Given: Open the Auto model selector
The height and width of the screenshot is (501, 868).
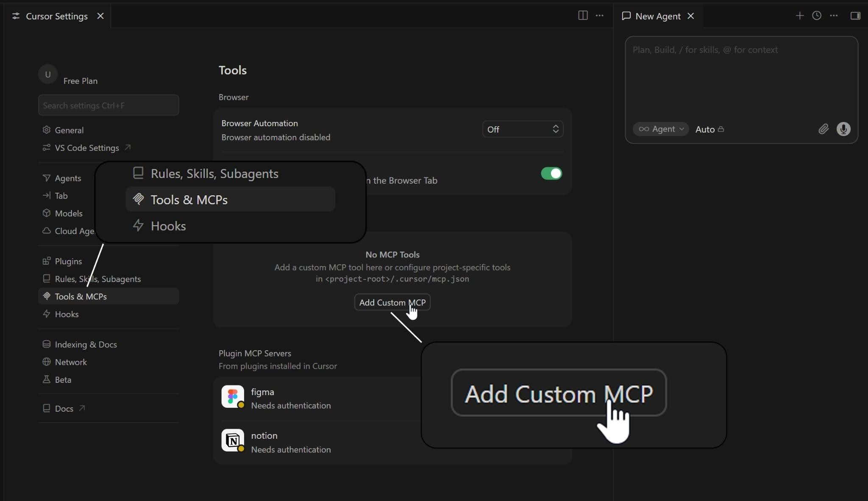Looking at the screenshot, I should pos(709,129).
